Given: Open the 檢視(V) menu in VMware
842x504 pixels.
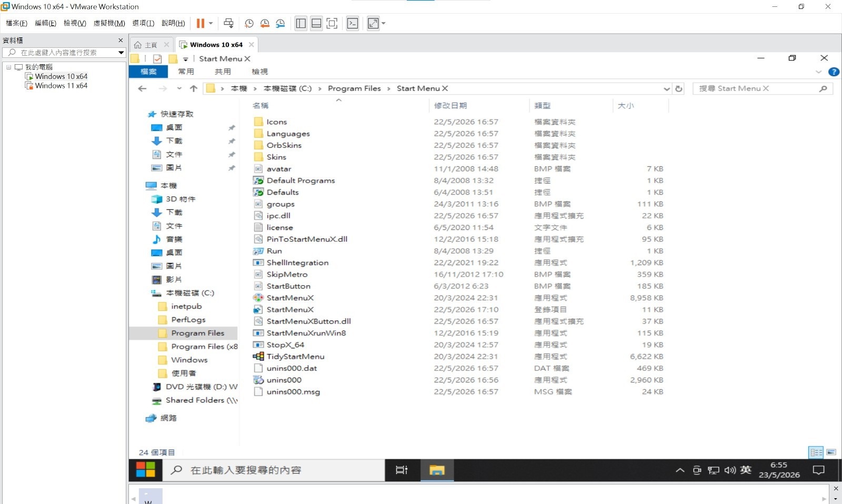Looking at the screenshot, I should (x=75, y=23).
